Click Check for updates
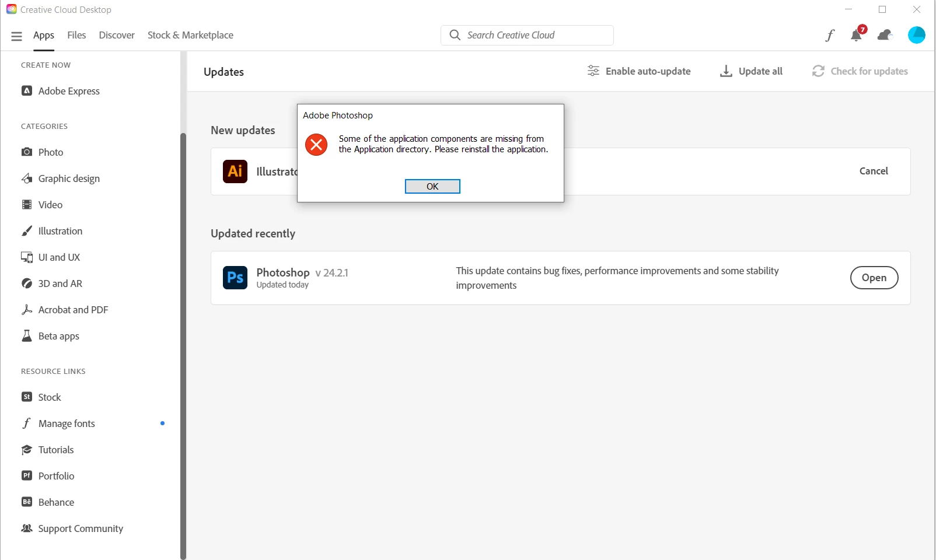Screen dimensions: 936x560 (x=860, y=71)
